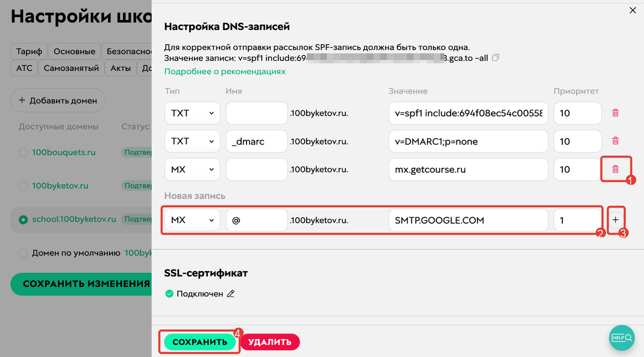
Task: Open the 100bouquets.ru domain link
Action: tap(64, 153)
